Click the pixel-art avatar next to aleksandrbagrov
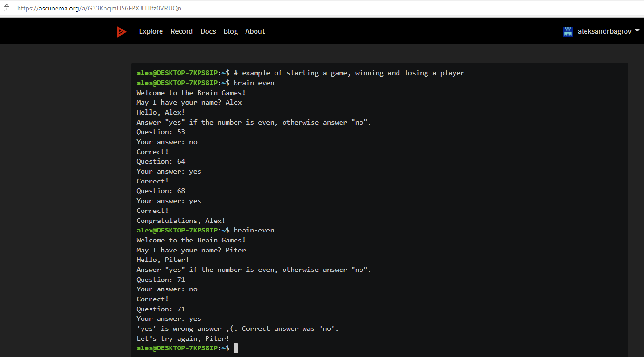The width and height of the screenshot is (644, 357). coord(568,31)
